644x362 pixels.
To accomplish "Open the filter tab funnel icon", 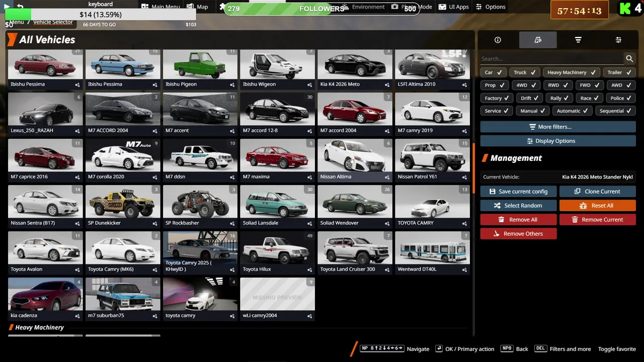I will click(578, 40).
